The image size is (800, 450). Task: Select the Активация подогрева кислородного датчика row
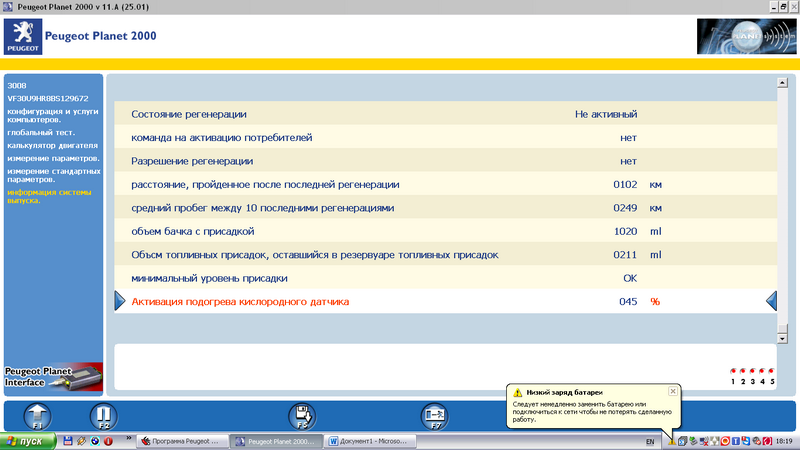pos(241,301)
